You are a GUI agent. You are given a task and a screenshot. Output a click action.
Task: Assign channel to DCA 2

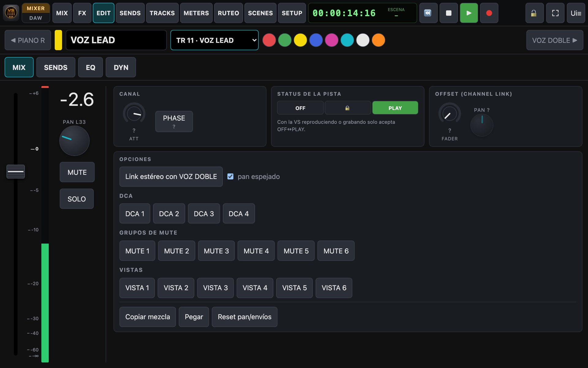click(169, 213)
